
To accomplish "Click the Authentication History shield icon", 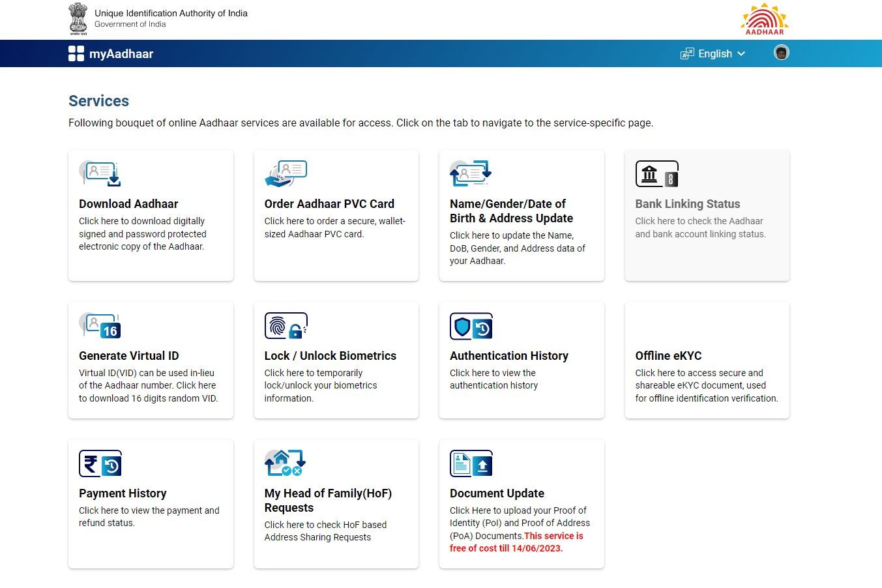I will point(471,326).
